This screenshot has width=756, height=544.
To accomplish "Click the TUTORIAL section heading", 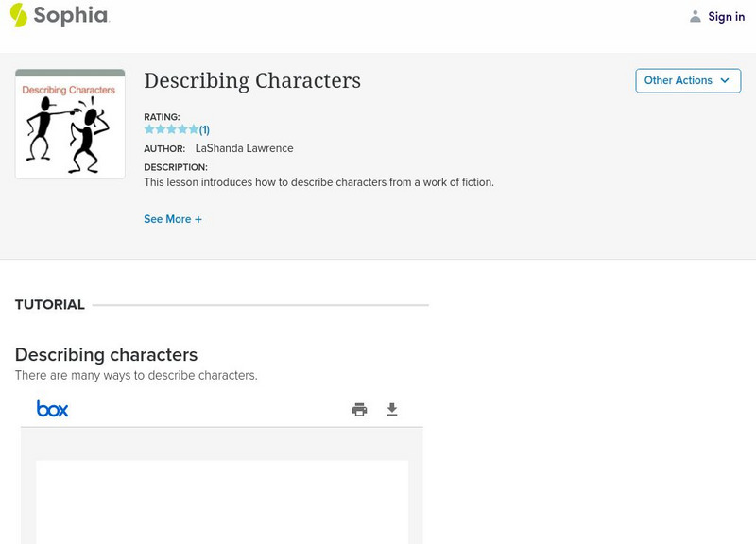I will click(50, 305).
